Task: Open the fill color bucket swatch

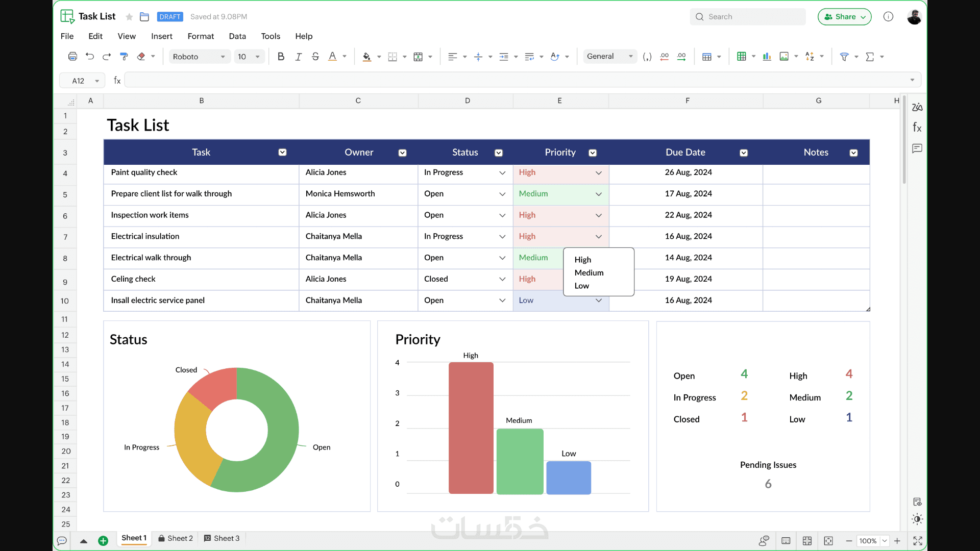Action: (366, 57)
